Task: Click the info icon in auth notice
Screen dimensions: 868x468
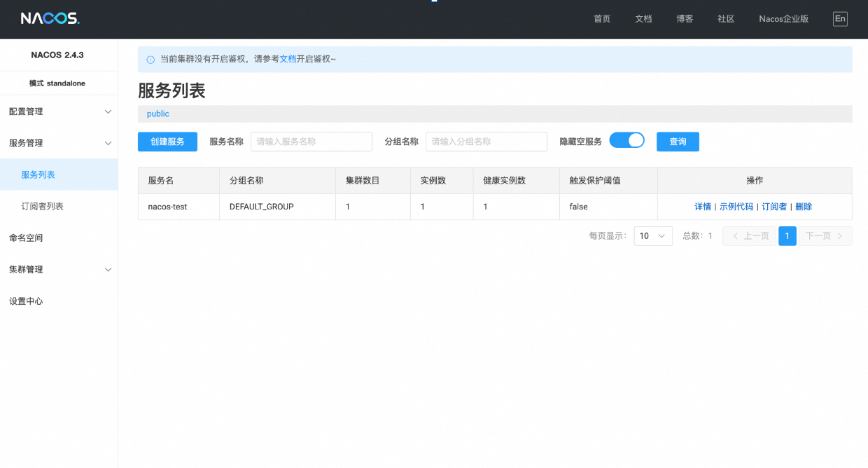Action: coord(150,60)
